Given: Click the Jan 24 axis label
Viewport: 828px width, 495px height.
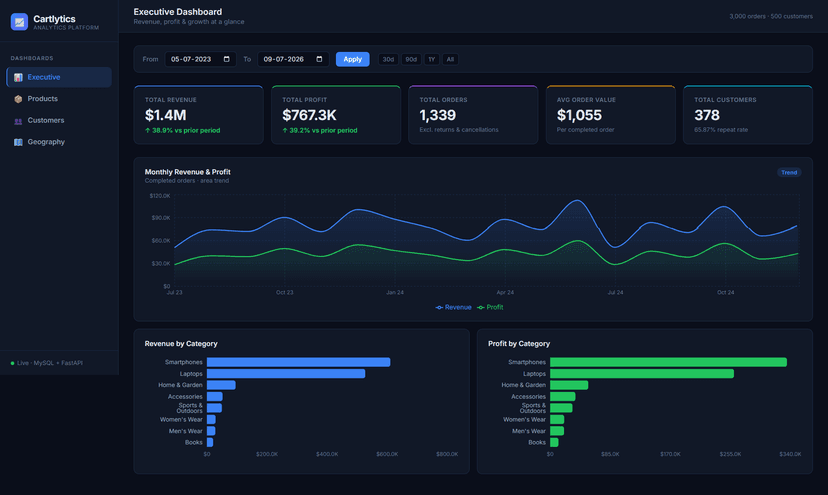Looking at the screenshot, I should pos(395,292).
